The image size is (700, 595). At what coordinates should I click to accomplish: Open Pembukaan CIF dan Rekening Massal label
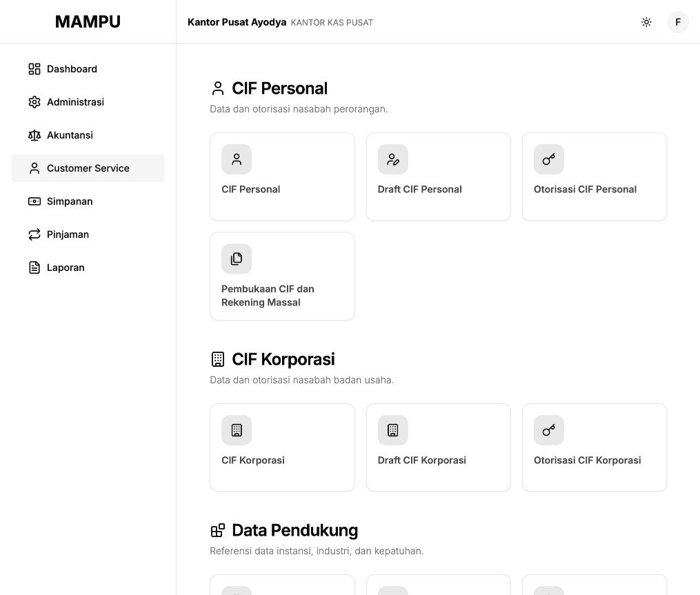coord(268,296)
